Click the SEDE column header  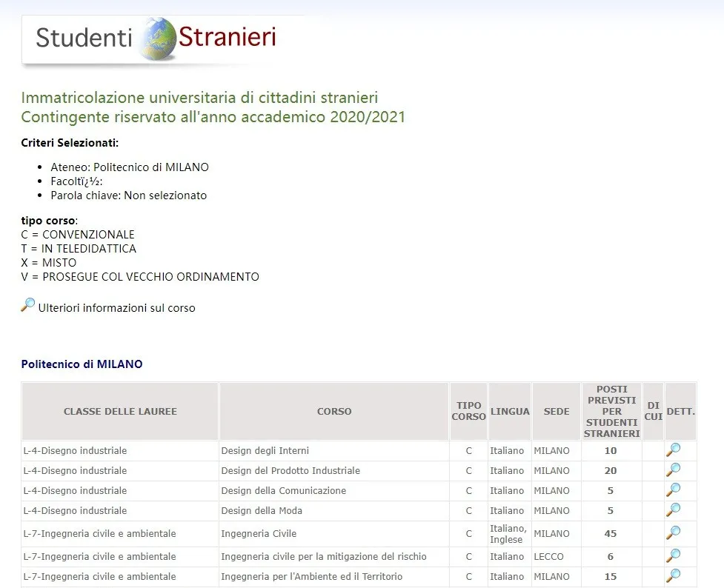[557, 411]
